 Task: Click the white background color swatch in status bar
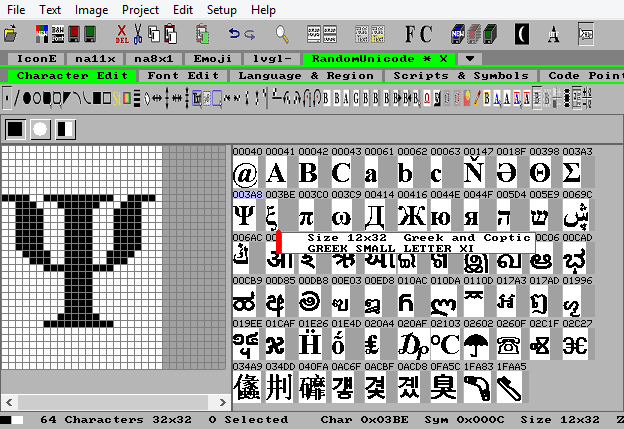point(17,420)
